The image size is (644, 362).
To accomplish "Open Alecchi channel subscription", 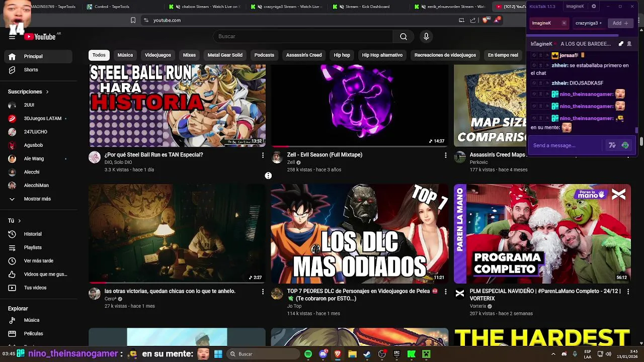I will coord(38,172).
